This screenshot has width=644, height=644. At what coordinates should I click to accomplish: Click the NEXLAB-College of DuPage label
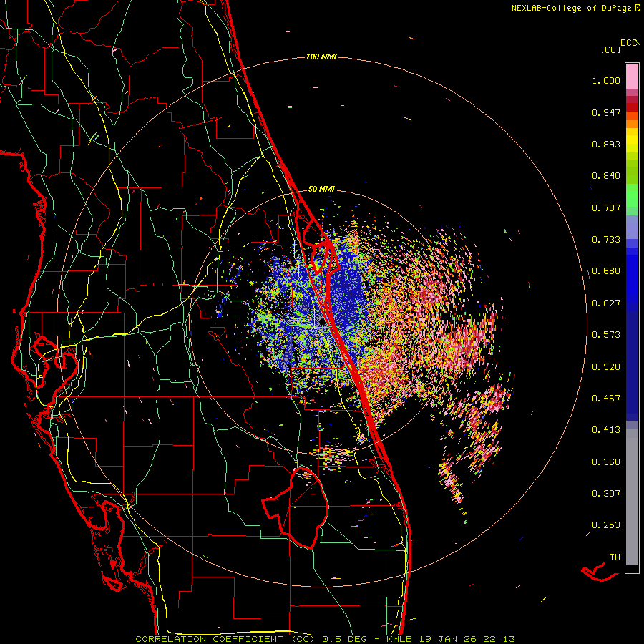pyautogui.click(x=575, y=8)
